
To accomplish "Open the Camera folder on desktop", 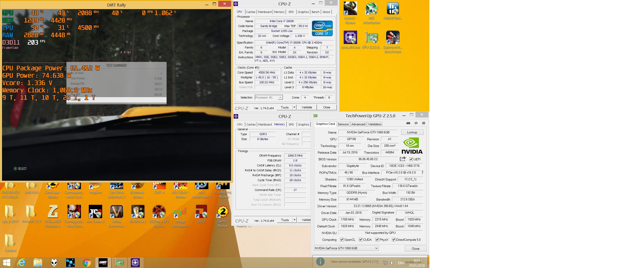I will [10, 243].
